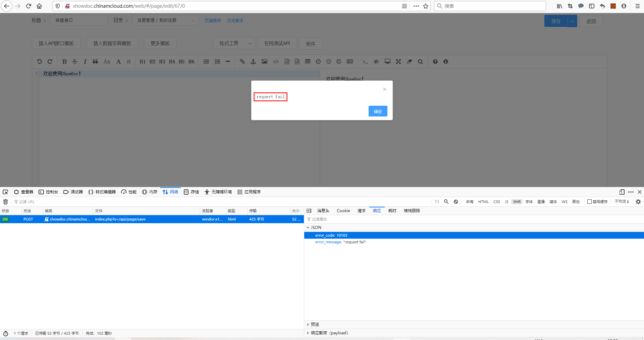Open the go-to-line terminal icon
This screenshot has height=340, width=644.
[x=365, y=61]
